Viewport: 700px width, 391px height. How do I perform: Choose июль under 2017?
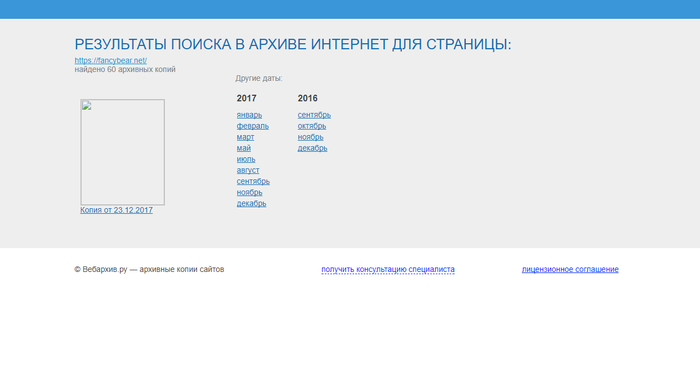click(246, 159)
